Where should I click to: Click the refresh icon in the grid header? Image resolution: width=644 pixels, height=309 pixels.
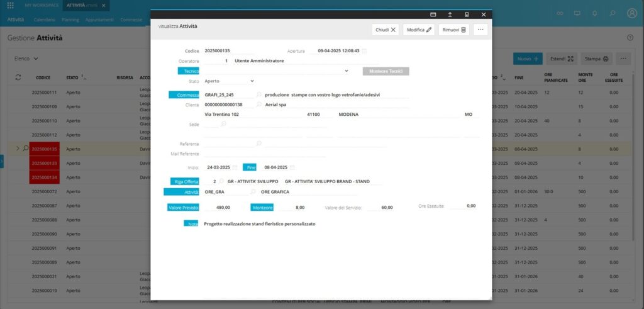(19, 77)
